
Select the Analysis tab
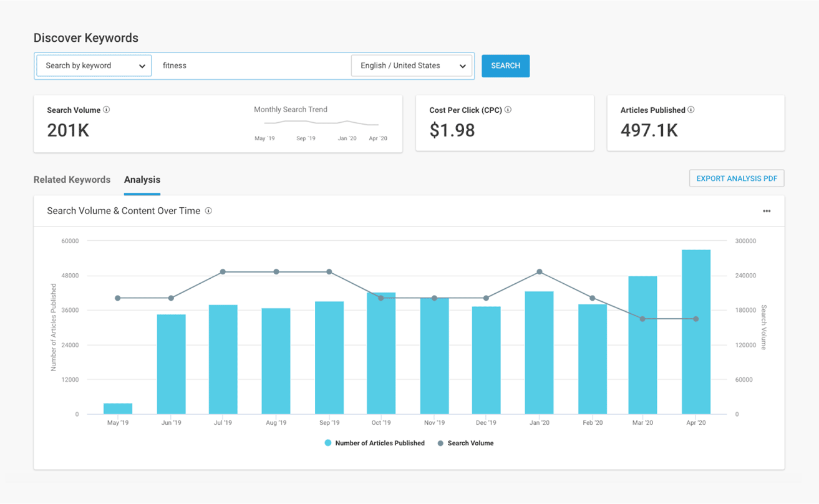[x=142, y=180]
